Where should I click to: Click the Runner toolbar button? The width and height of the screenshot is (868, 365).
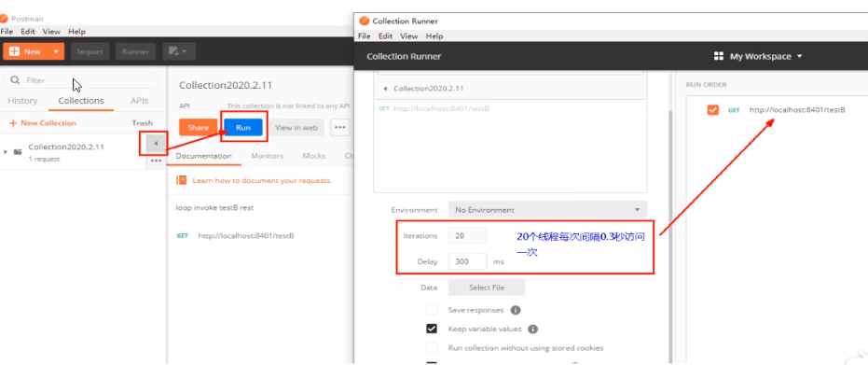[x=135, y=51]
